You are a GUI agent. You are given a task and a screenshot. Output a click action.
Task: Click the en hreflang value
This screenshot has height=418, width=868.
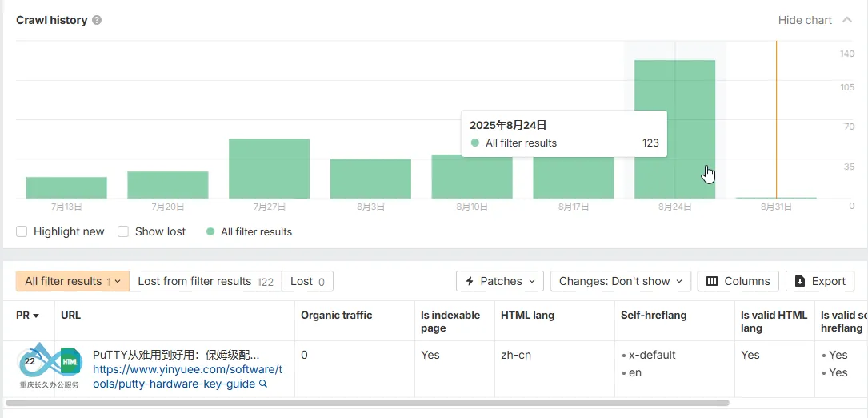[635, 372]
